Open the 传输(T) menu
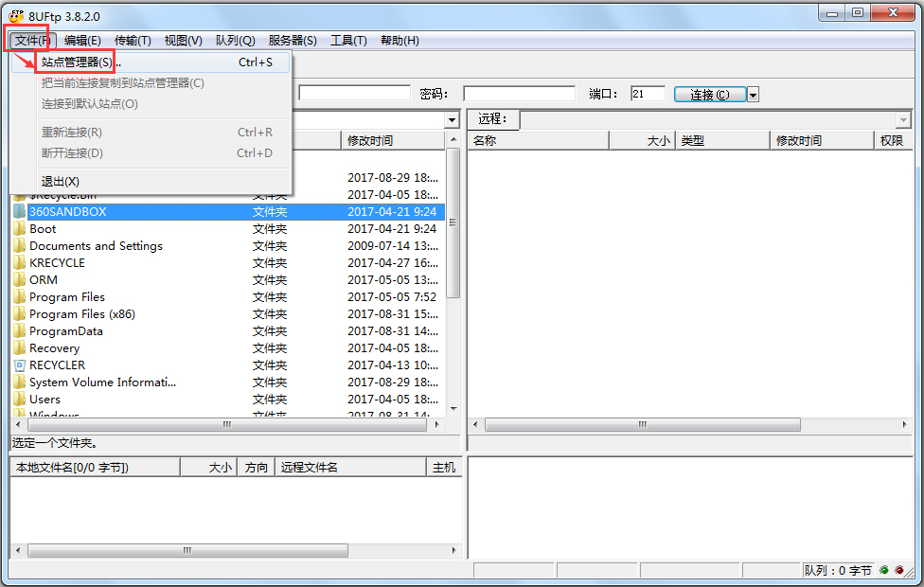 click(133, 41)
